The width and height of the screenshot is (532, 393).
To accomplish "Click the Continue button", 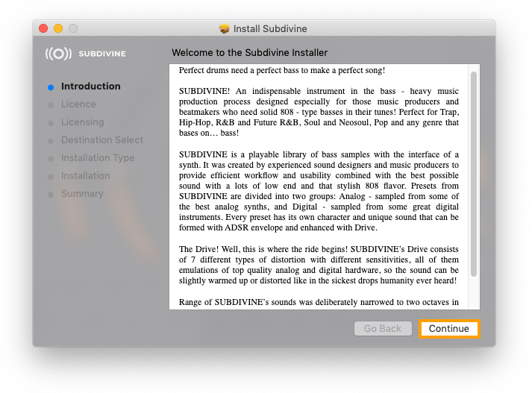I will [x=449, y=329].
